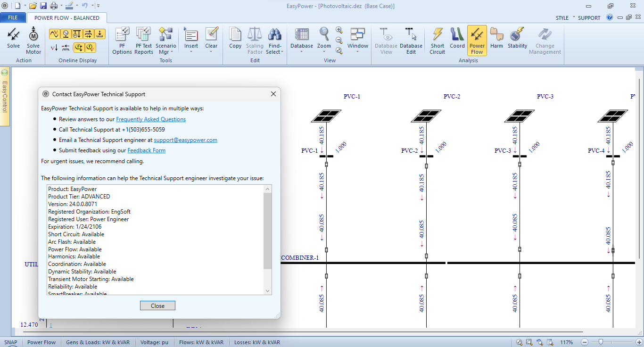Open the blue help question icon
Viewport: 644px width, 347px height.
tap(610, 17)
